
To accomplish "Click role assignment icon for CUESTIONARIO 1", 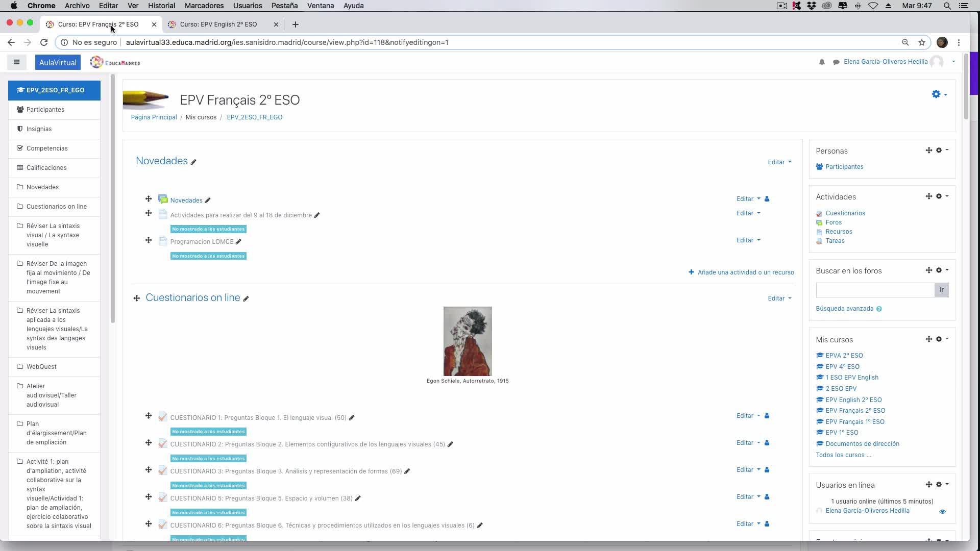I will (767, 416).
